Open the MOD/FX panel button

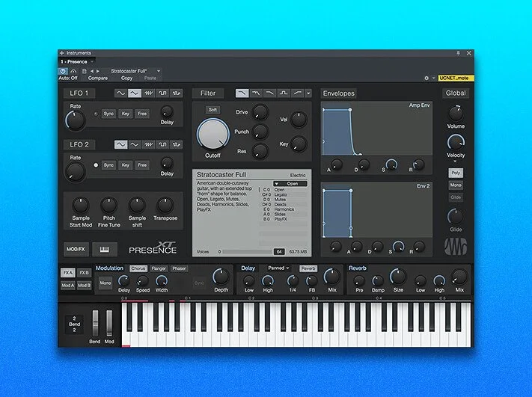(76, 250)
